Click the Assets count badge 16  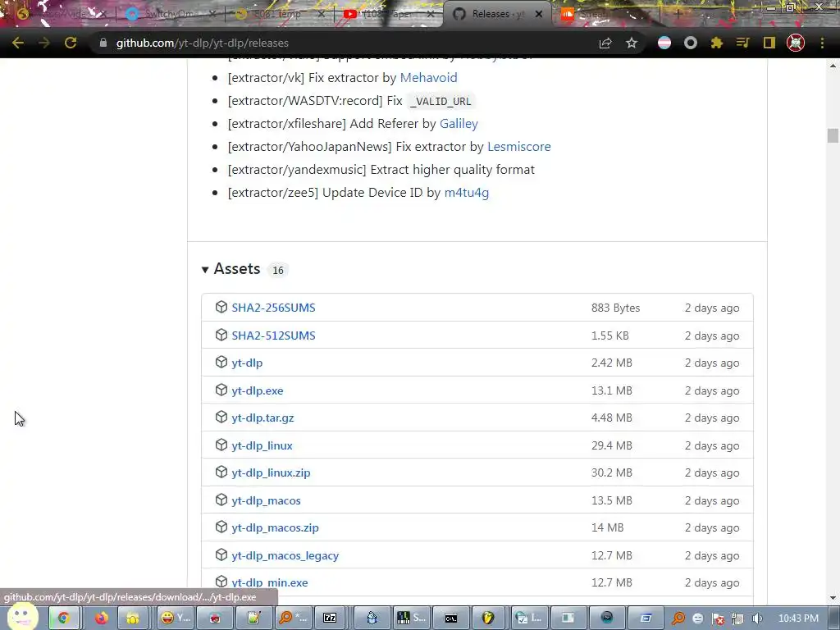pos(277,270)
